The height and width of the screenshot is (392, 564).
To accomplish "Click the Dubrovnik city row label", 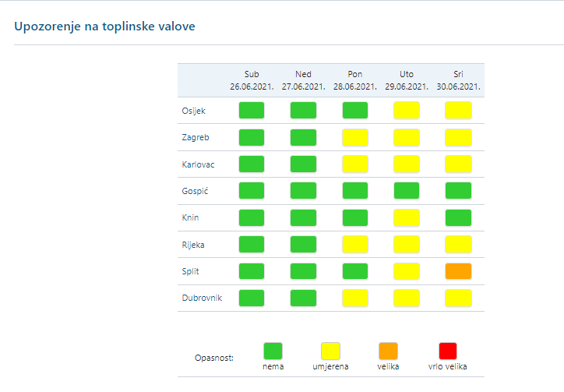I will [202, 298].
